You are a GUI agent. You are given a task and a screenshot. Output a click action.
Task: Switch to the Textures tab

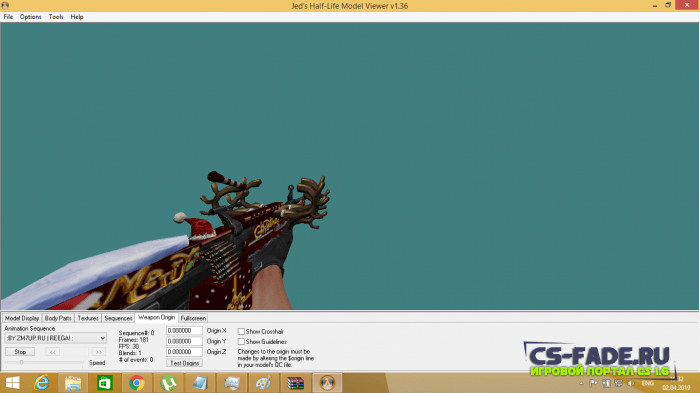coord(88,318)
